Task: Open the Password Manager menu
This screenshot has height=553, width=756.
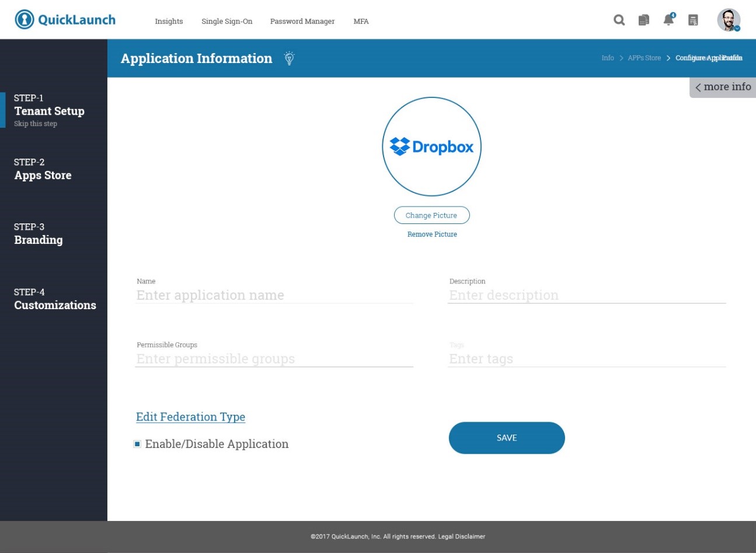Action: [302, 21]
